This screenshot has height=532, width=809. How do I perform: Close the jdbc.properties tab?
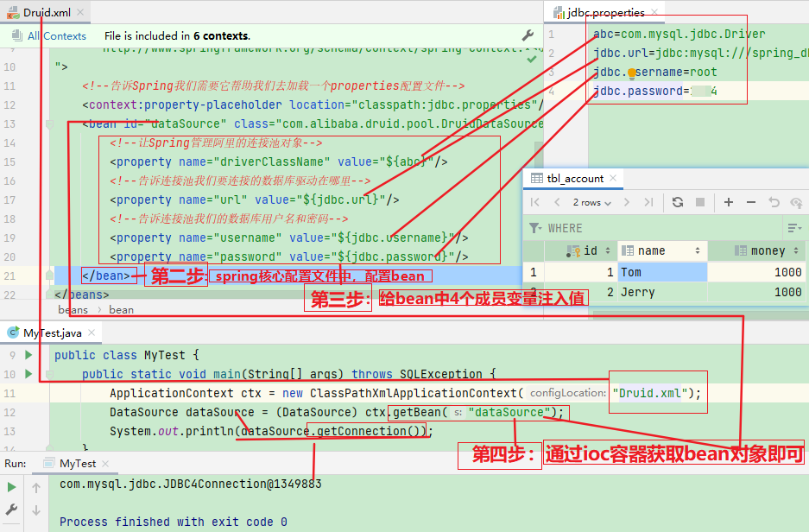point(654,12)
